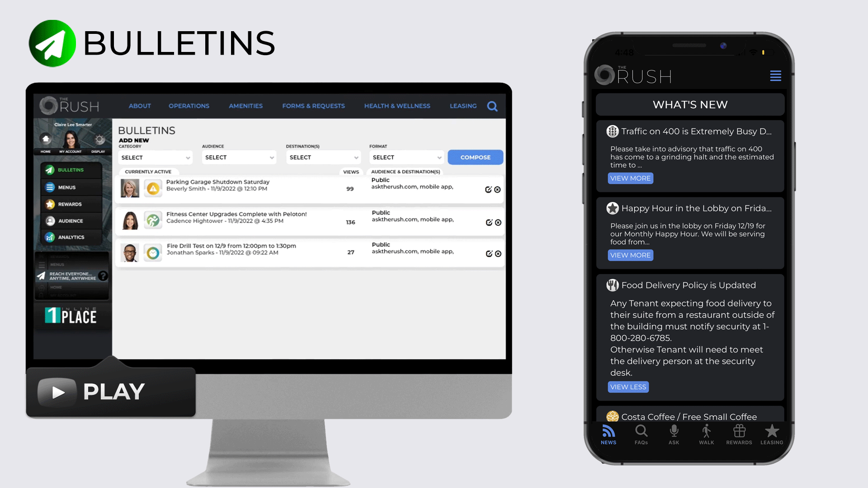
Task: Click the OPERATIONS menu item
Action: point(189,106)
